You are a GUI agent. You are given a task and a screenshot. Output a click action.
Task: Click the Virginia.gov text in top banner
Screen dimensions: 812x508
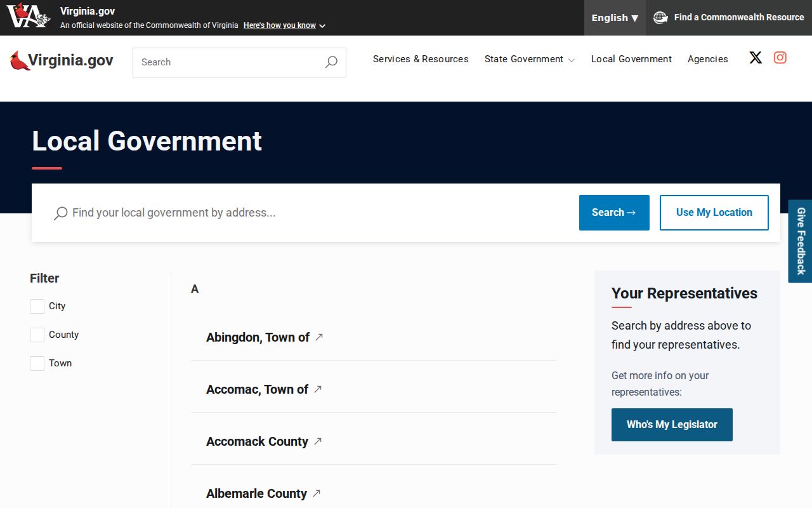click(x=88, y=11)
